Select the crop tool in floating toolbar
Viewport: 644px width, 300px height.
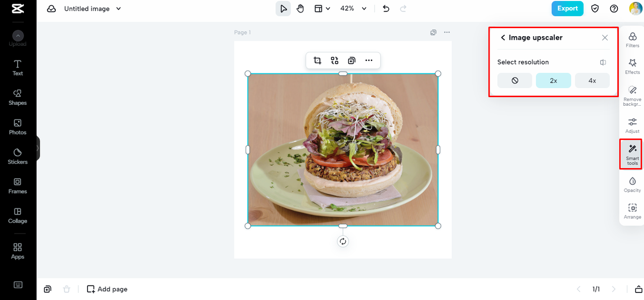(x=317, y=60)
